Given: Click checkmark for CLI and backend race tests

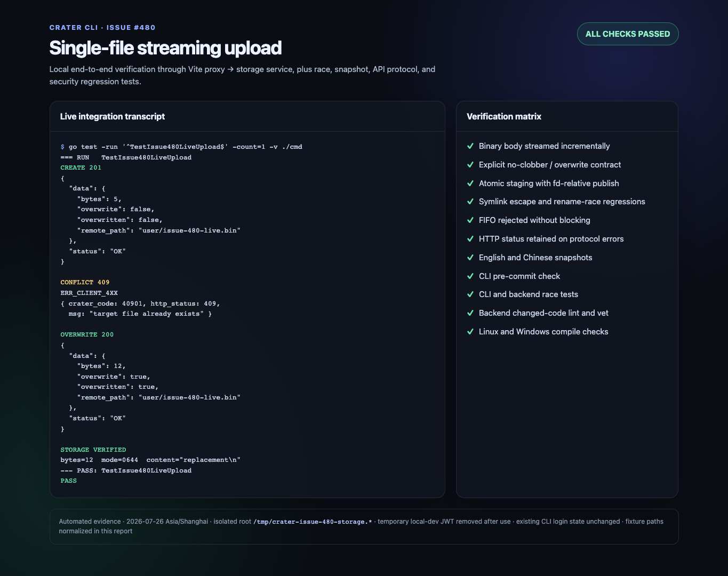Looking at the screenshot, I should tap(470, 294).
